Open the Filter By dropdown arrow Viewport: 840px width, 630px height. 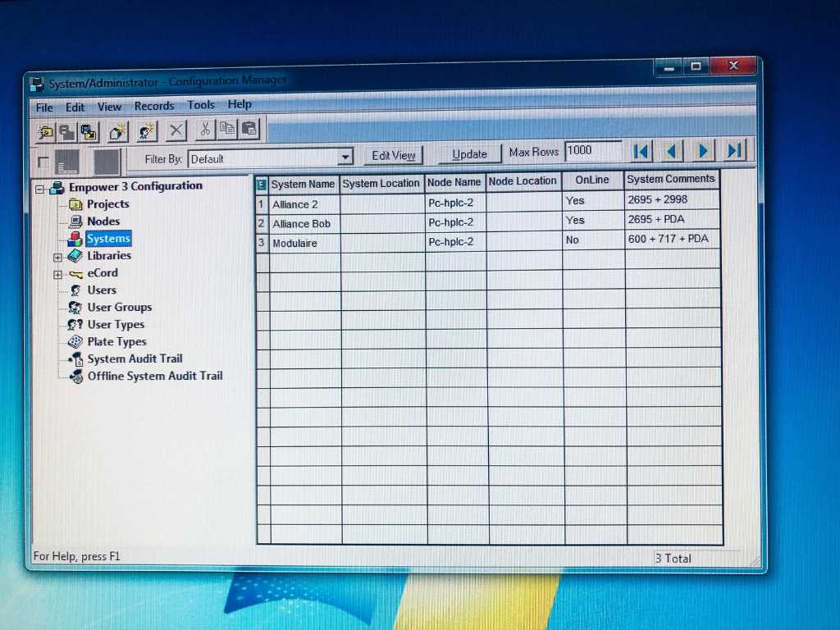click(345, 157)
